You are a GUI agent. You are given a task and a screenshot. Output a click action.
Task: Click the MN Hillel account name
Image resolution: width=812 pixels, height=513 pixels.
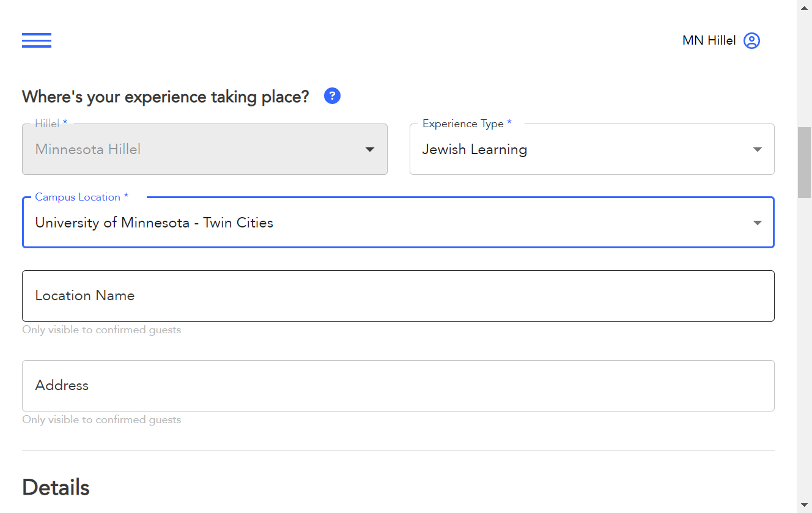coord(709,41)
